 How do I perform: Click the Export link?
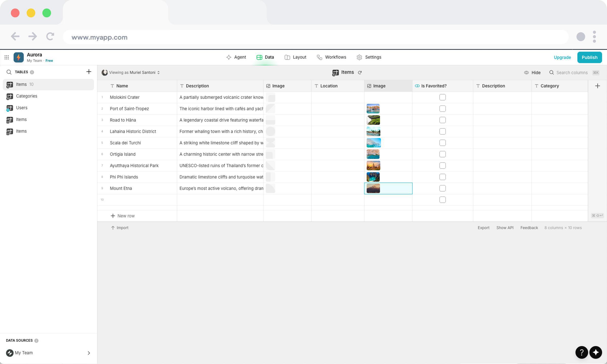tap(483, 228)
